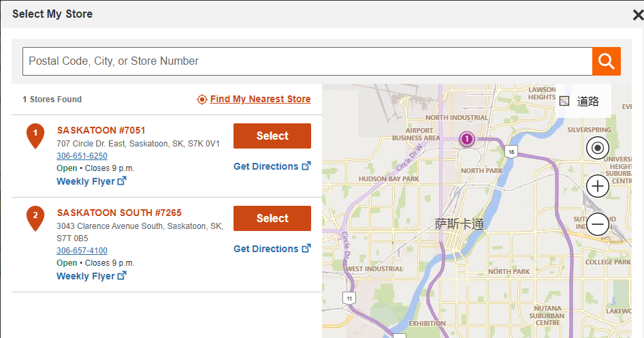Center map on my location
Screen dimensions: 644x338
597,147
